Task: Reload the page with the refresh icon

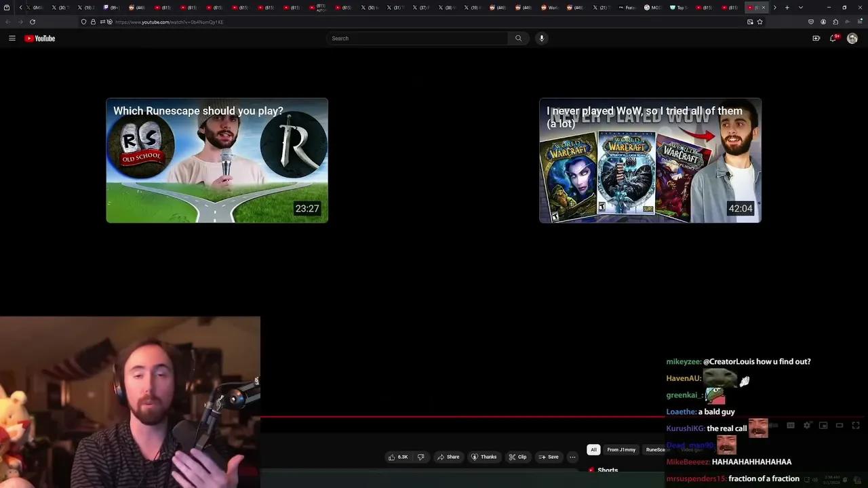Action: [33, 22]
